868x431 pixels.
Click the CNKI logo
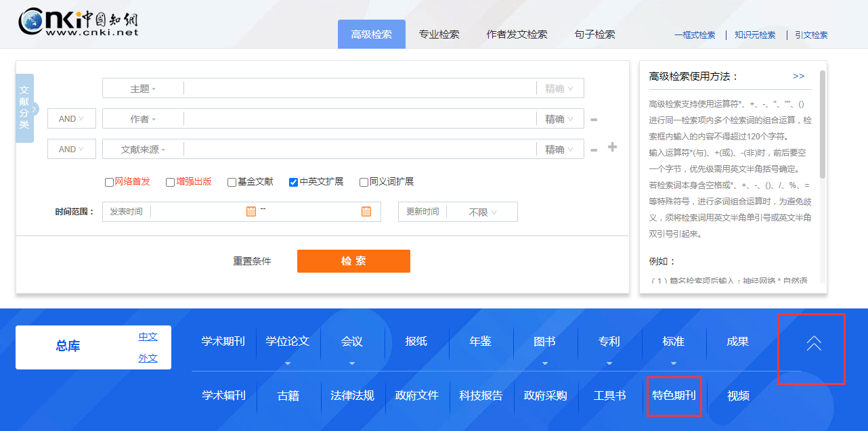pos(79,22)
